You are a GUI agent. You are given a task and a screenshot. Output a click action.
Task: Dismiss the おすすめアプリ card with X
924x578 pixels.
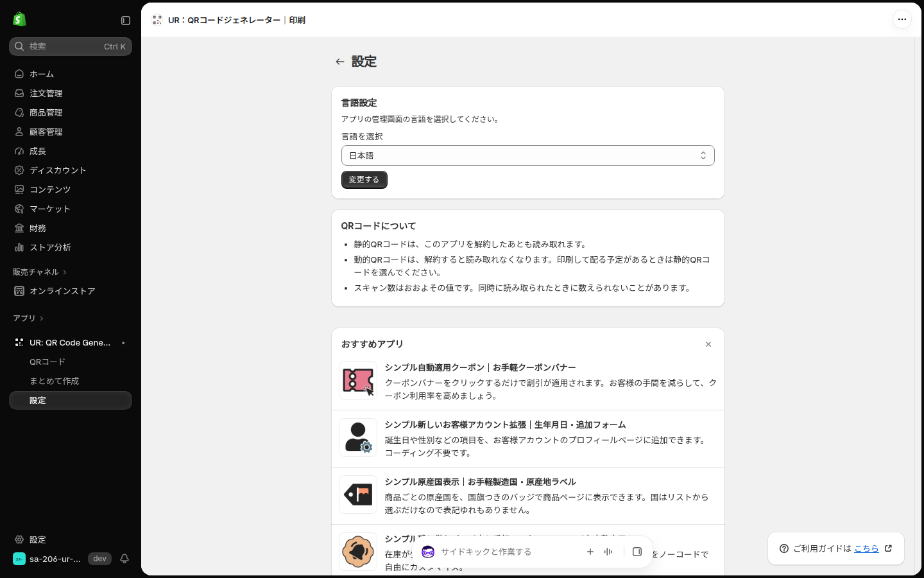click(708, 344)
